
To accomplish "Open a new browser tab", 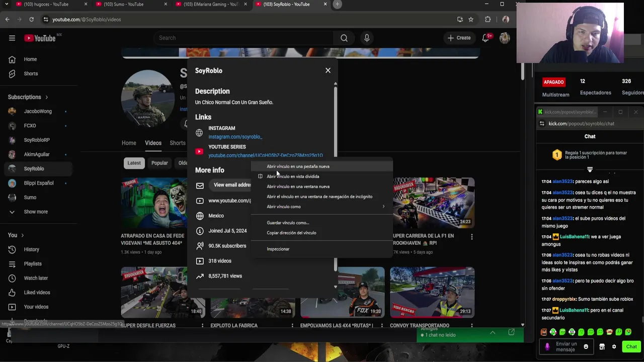I will 338,4.
